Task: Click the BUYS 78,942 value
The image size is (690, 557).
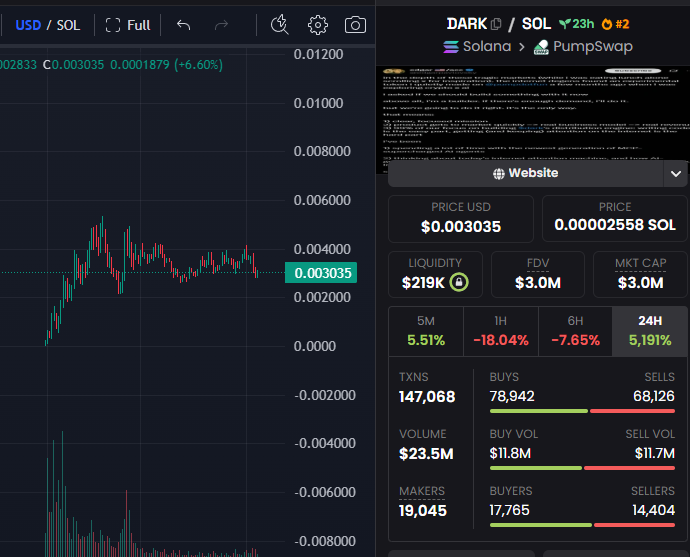Action: pyautogui.click(x=512, y=396)
